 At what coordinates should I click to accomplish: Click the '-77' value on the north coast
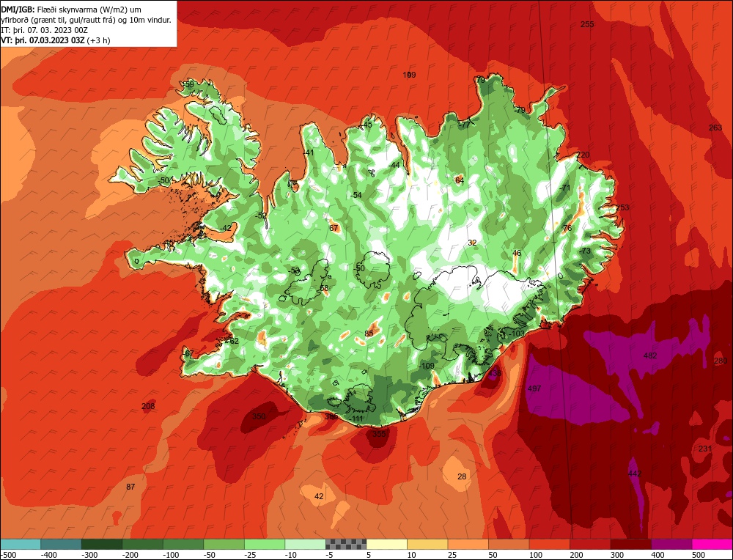tap(464, 125)
